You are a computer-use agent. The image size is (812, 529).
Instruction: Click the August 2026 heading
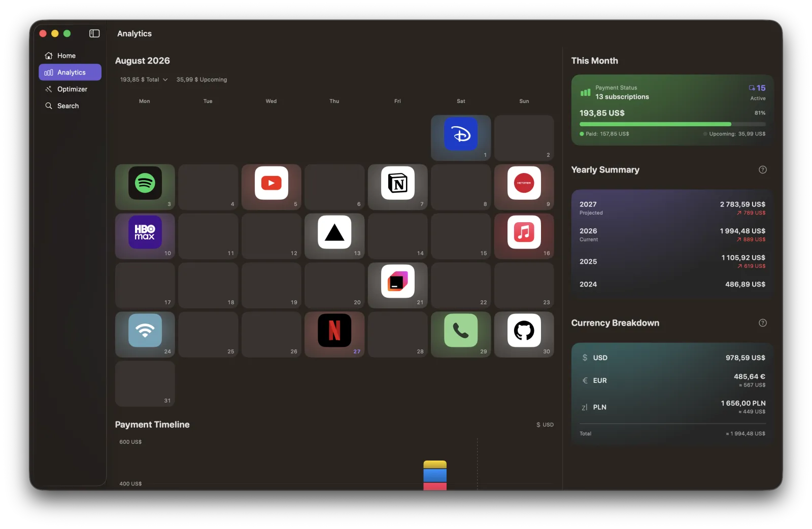tap(143, 61)
